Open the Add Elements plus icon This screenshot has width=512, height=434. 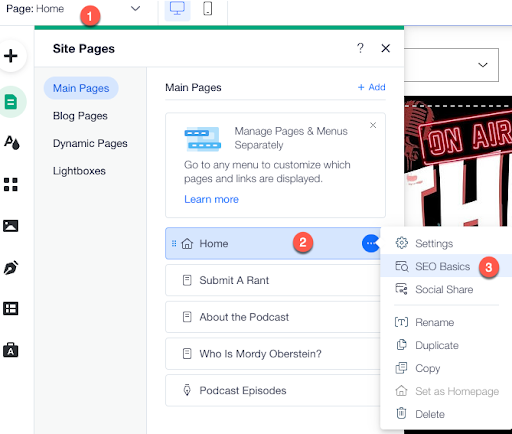11,56
